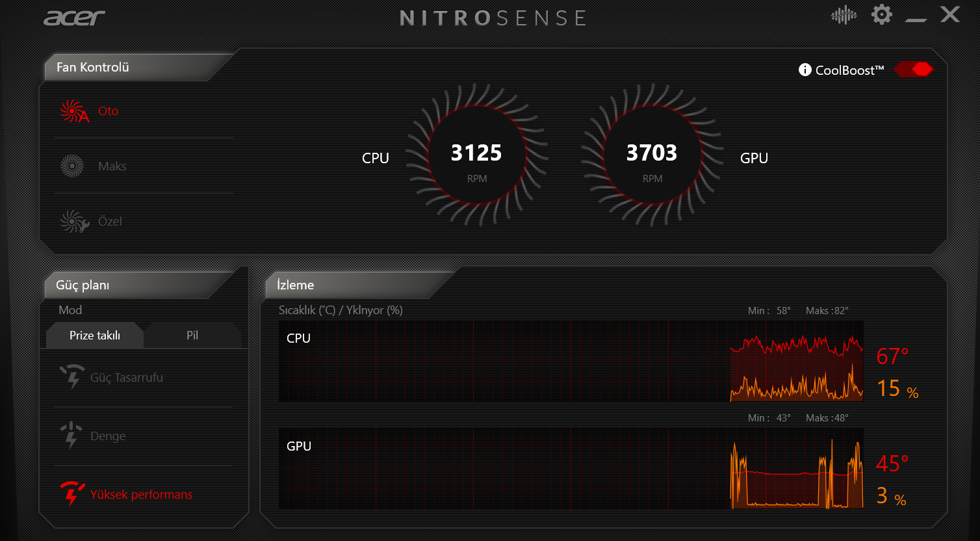This screenshot has width=980, height=541.
Task: Switch to the Prize takılı tab
Action: point(95,336)
